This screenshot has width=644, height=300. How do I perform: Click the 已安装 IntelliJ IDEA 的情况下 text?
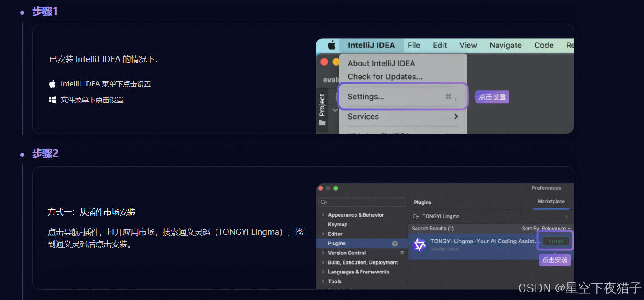tap(104, 59)
